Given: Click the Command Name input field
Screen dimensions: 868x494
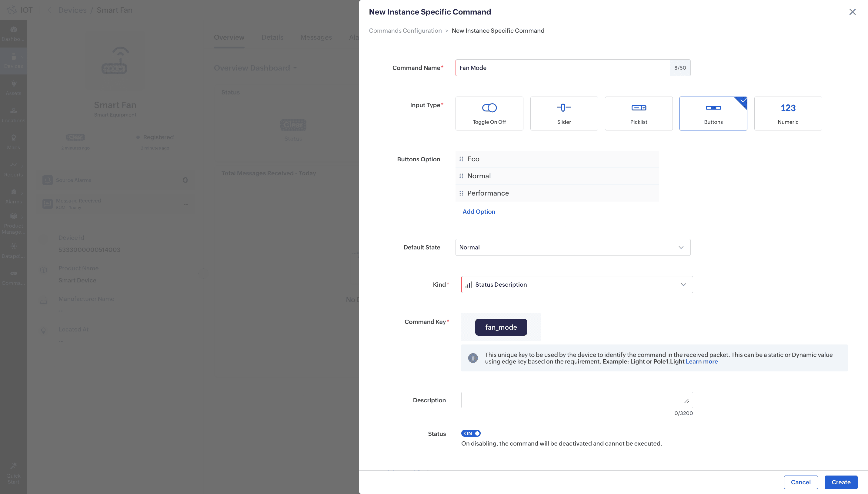Looking at the screenshot, I should point(563,68).
